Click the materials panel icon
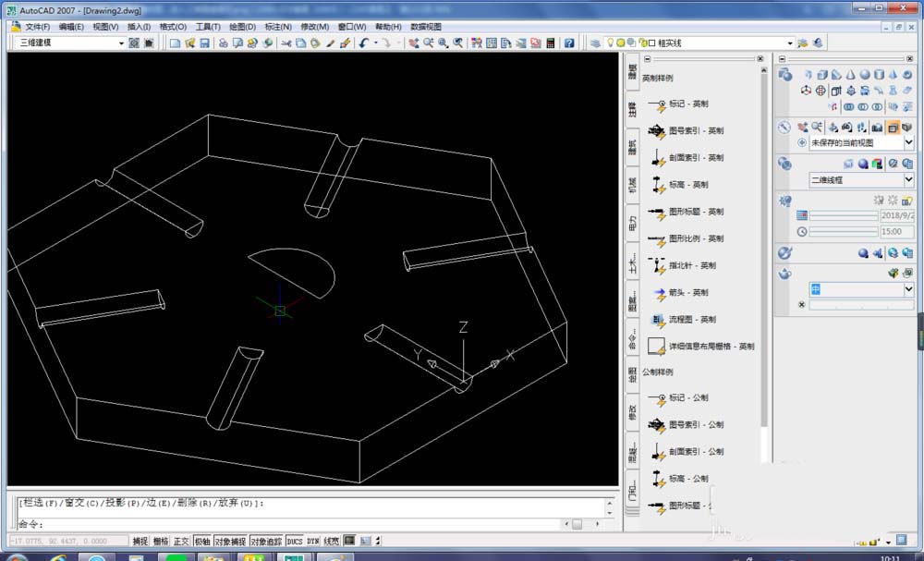Viewport: 924px width, 561px height. click(x=784, y=253)
